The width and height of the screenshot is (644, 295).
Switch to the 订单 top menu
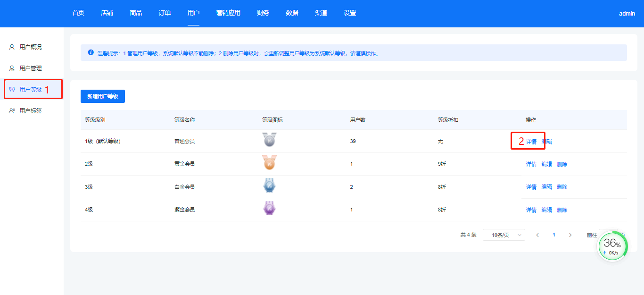point(165,13)
